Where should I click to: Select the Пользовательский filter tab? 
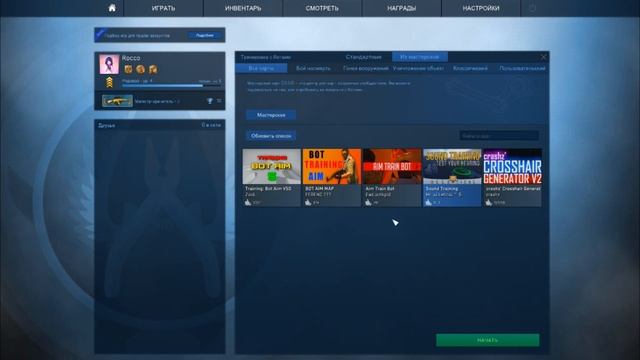(522, 68)
